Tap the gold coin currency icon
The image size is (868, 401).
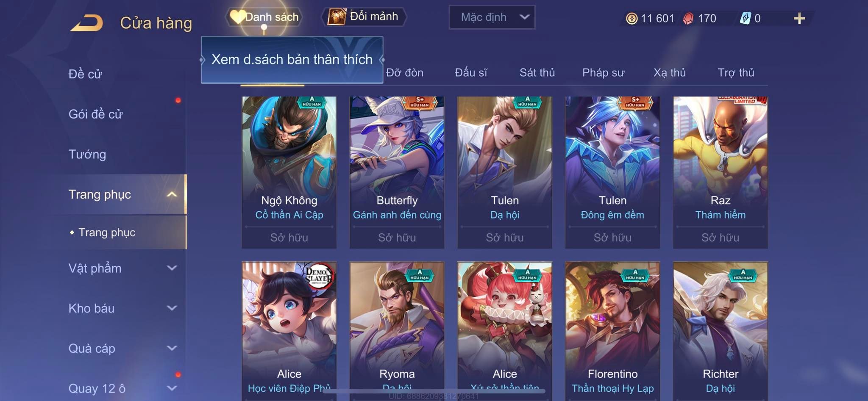click(x=632, y=18)
